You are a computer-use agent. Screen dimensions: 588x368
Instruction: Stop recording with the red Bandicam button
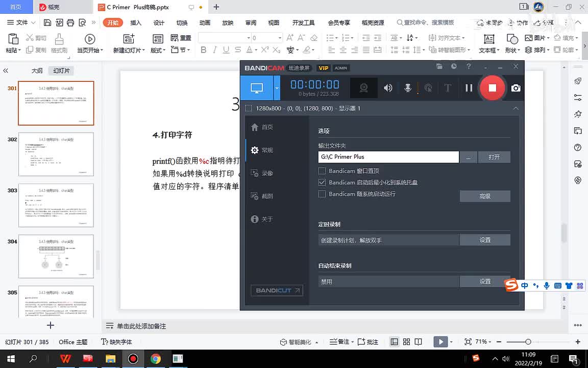492,88
